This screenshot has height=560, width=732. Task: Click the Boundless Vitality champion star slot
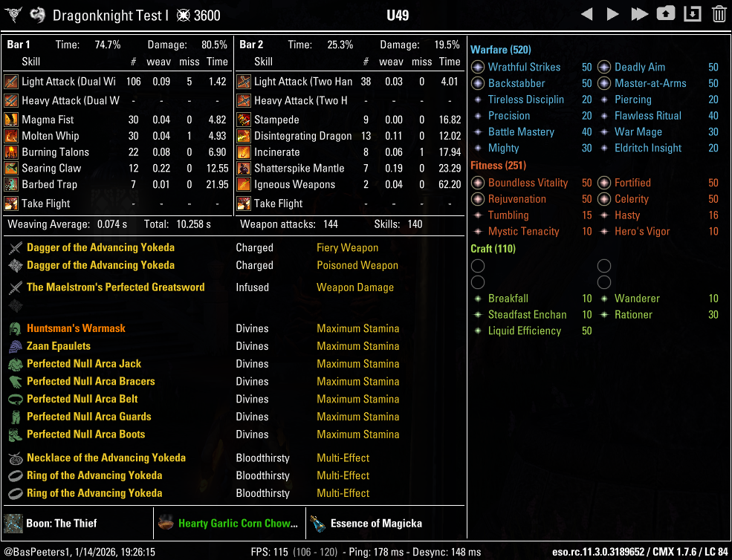coord(478,183)
